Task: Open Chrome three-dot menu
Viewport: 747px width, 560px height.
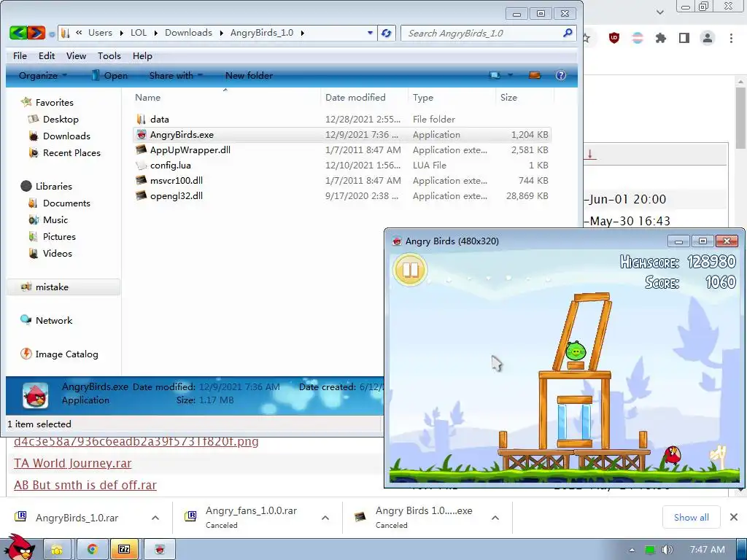Action: [731, 38]
